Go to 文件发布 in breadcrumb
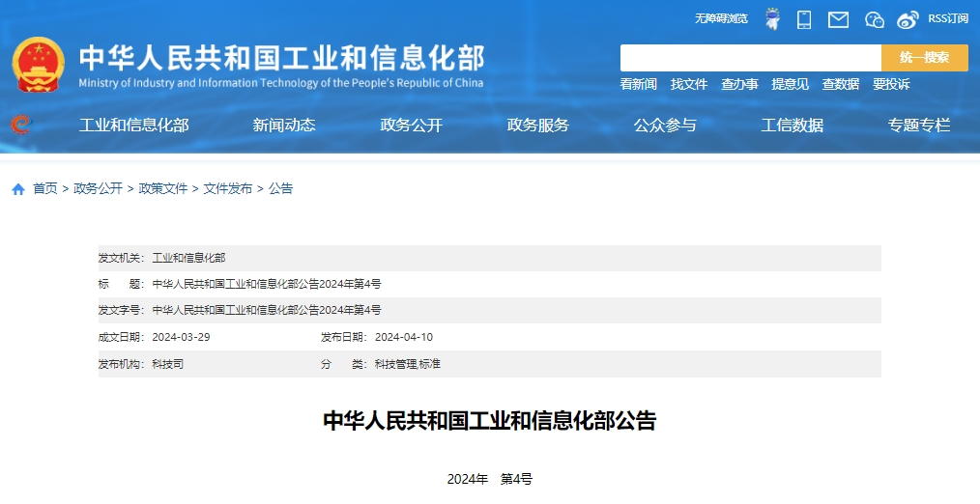The width and height of the screenshot is (980, 504). click(x=228, y=188)
